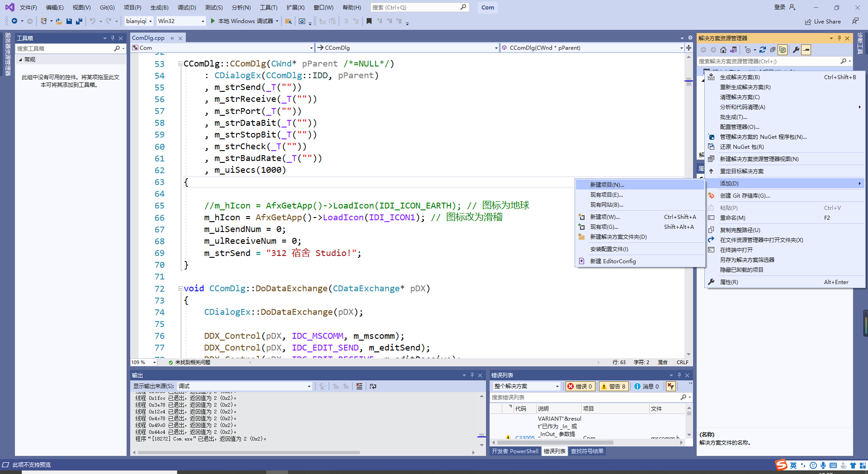Choose 新建项目 from the context menu
Viewport: 868px width, 474px height.
[607, 184]
